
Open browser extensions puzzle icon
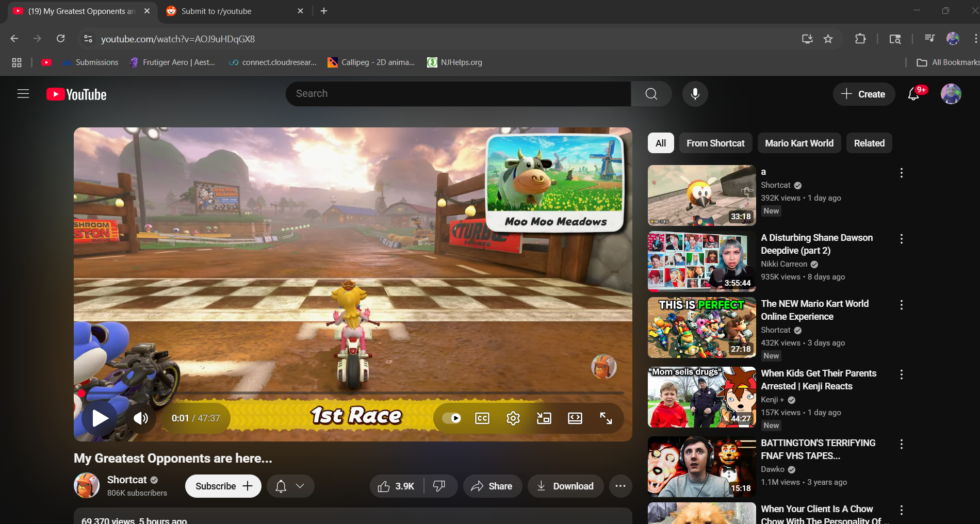[860, 39]
